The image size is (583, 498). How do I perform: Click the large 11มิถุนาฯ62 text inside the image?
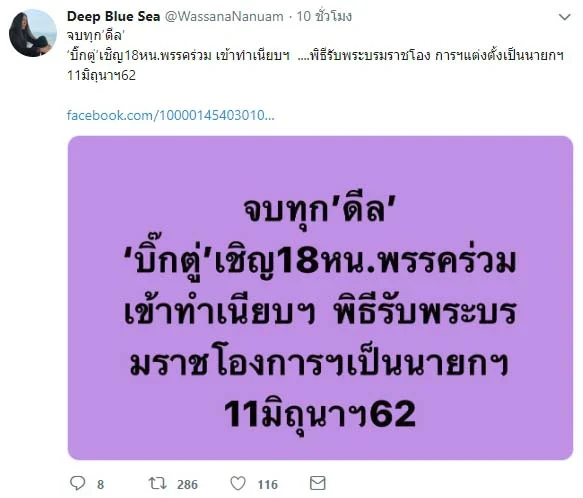319,414
